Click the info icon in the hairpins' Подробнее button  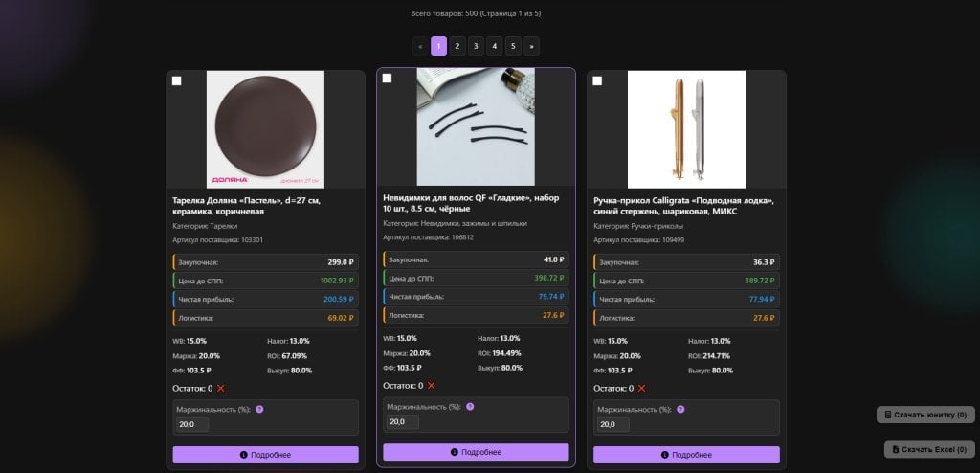454,452
